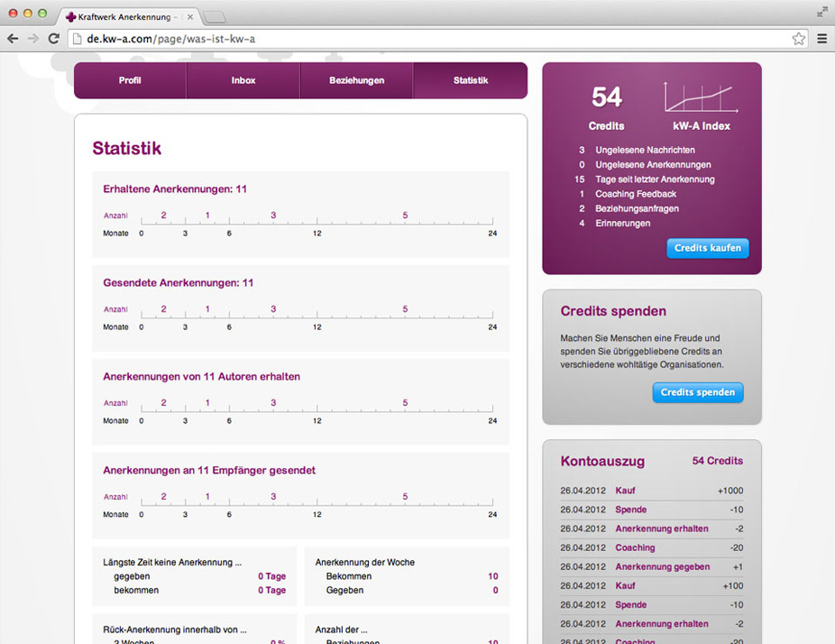Reload the page with the refresh icon
Viewport: 835px width, 644px height.
[x=54, y=39]
